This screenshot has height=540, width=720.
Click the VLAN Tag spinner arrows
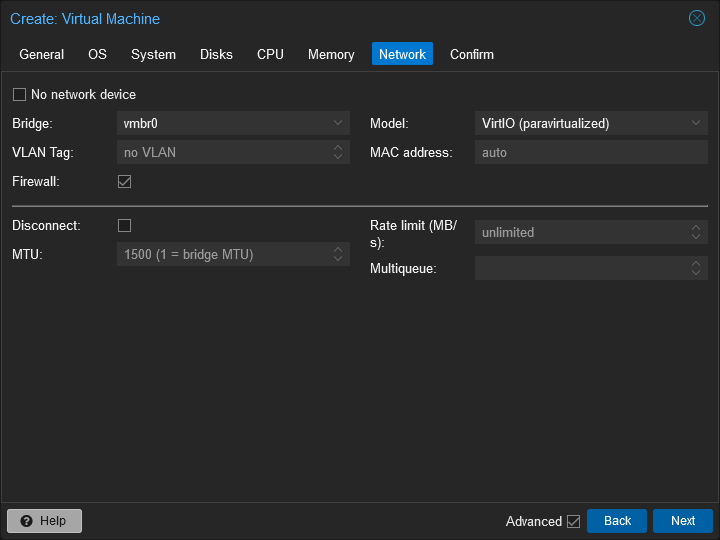[x=338, y=153]
